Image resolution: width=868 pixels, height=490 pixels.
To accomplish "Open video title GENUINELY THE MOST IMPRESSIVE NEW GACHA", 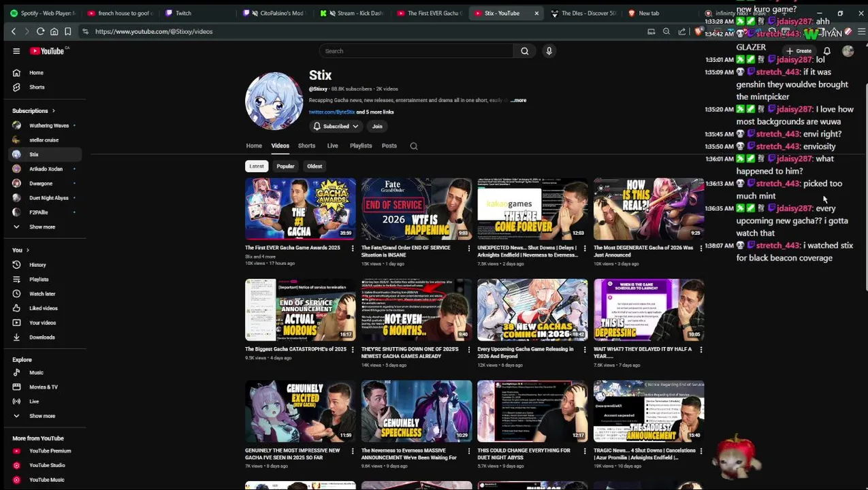I will pos(293,454).
